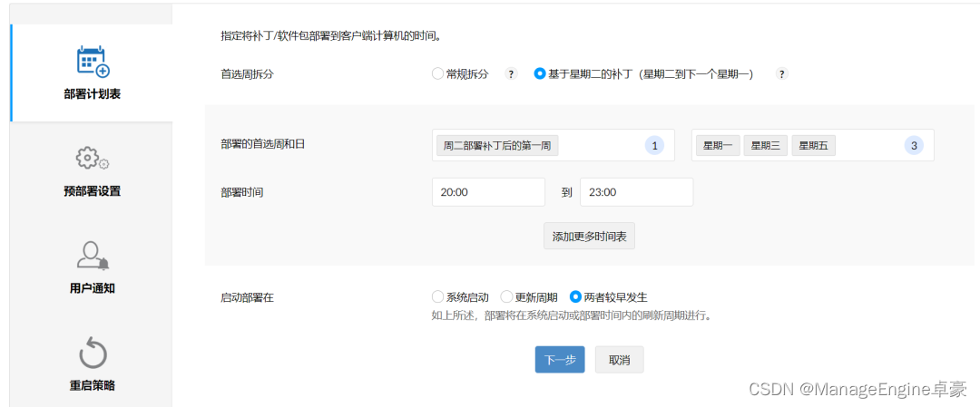
Task: Click the help icon next to 常规拆分
Action: coord(511,73)
